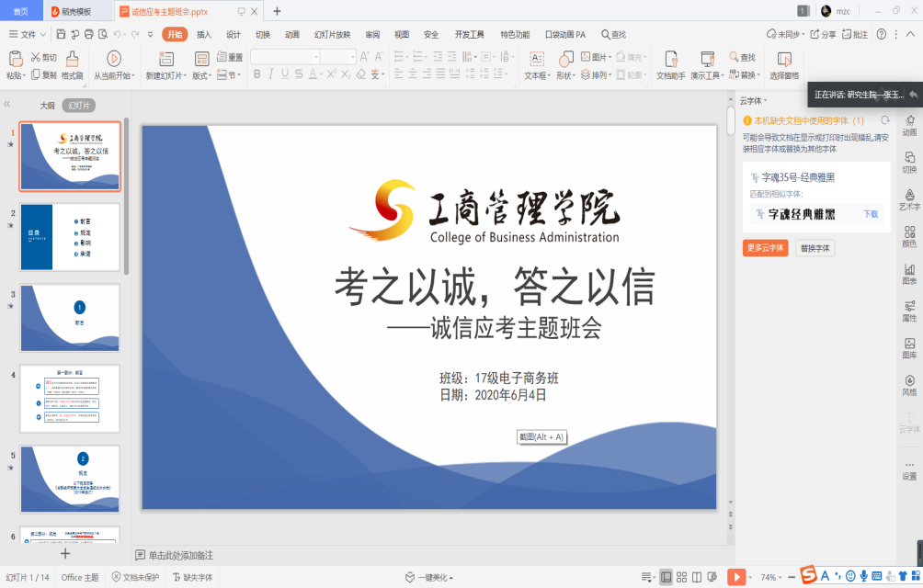Click the 分享 share icon
The height and width of the screenshot is (588, 923).
pyautogui.click(x=823, y=34)
